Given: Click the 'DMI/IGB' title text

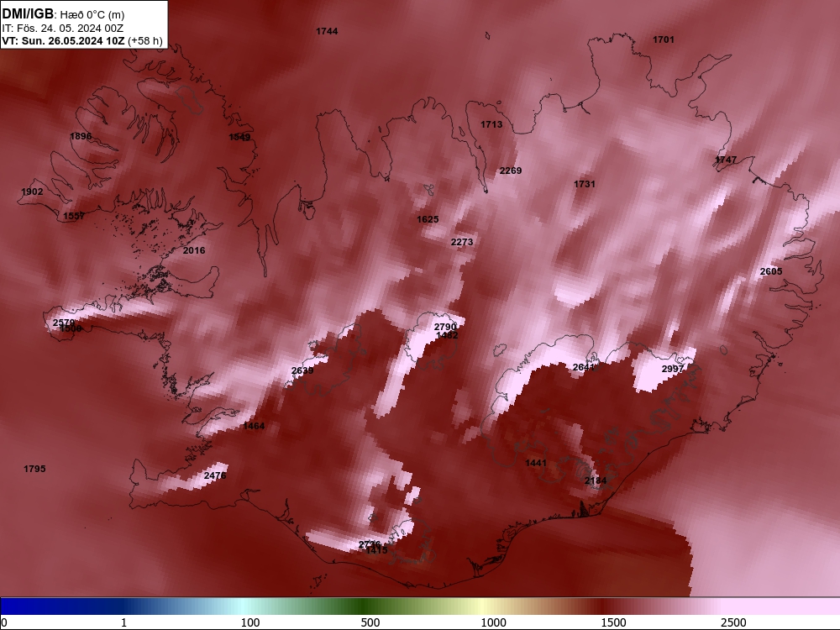Looking at the screenshot, I should (x=28, y=14).
